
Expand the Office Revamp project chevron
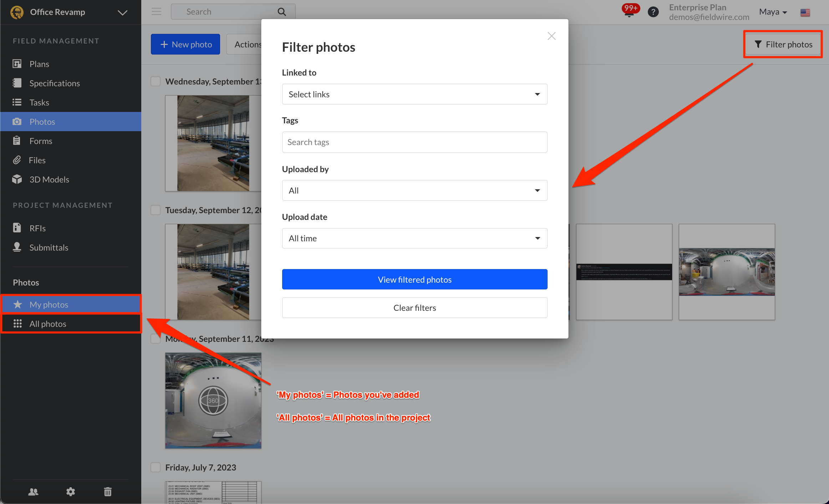click(122, 12)
